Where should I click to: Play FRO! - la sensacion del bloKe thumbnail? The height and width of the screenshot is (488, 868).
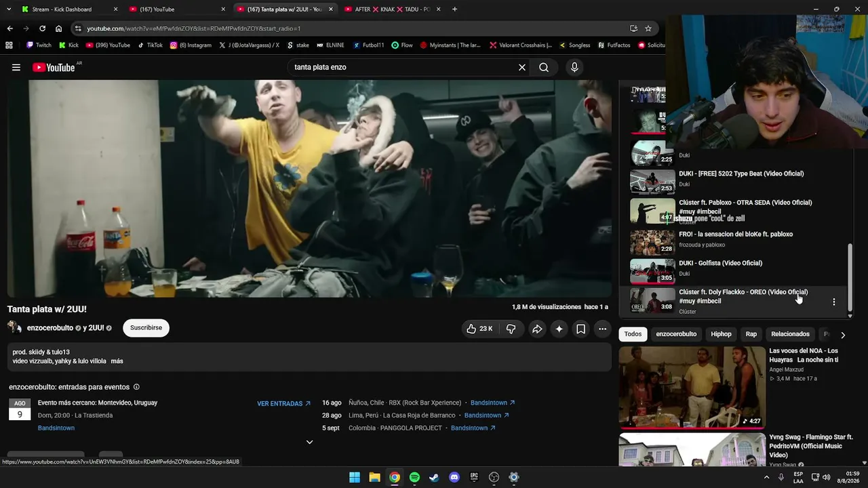pyautogui.click(x=652, y=242)
